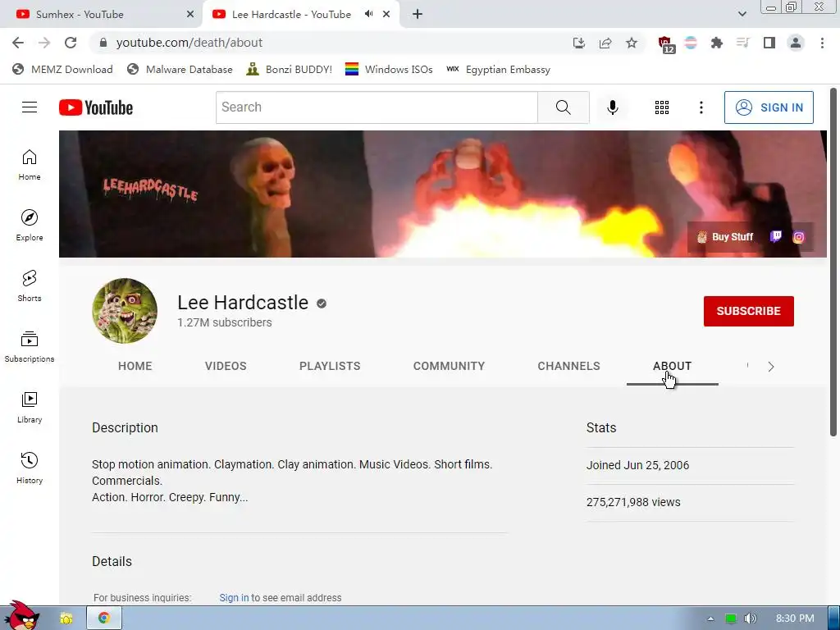Expand the tab search dropdown arrow

(742, 14)
